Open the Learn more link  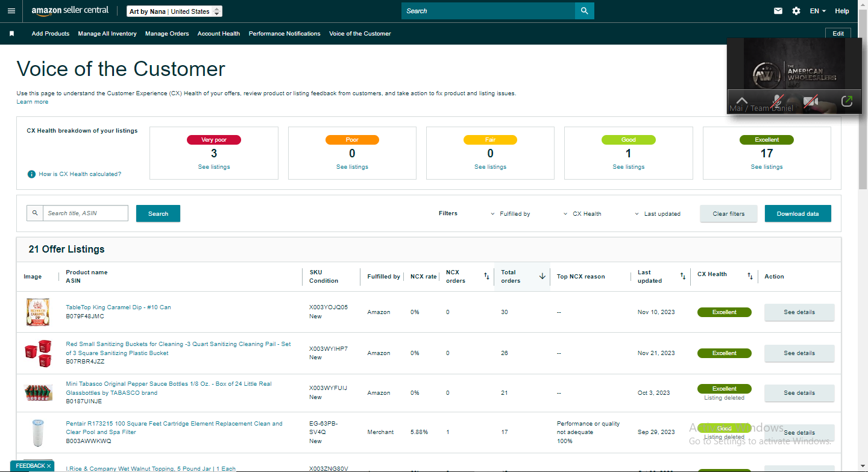tap(33, 102)
